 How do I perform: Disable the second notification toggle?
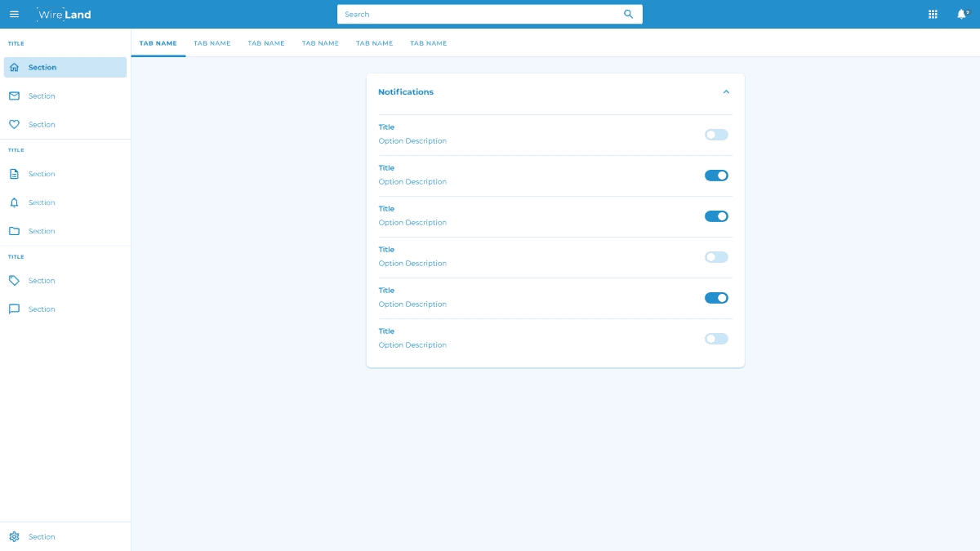[x=716, y=176]
